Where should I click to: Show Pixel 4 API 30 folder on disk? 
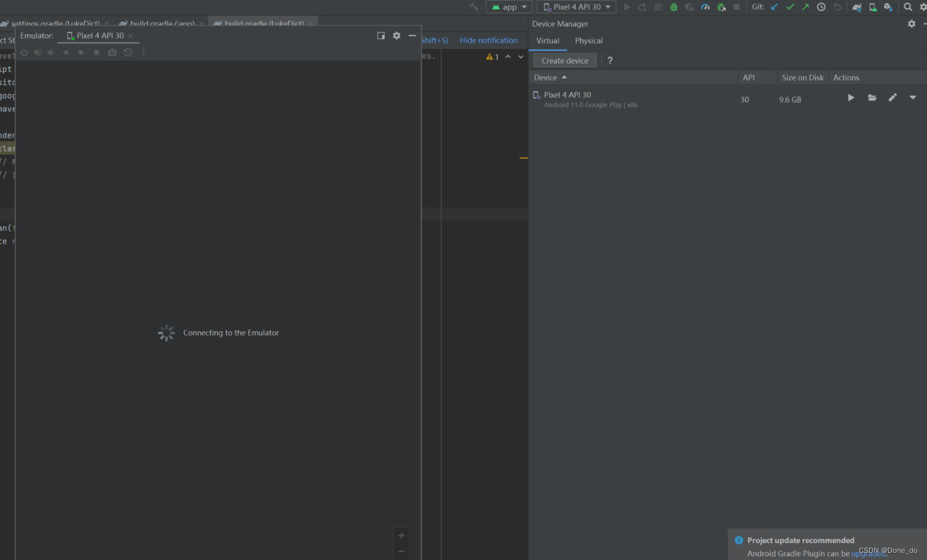point(872,97)
